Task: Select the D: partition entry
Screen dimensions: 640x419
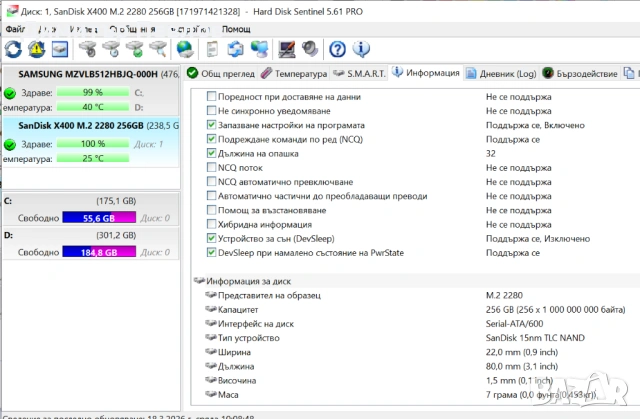Action: 90,235
